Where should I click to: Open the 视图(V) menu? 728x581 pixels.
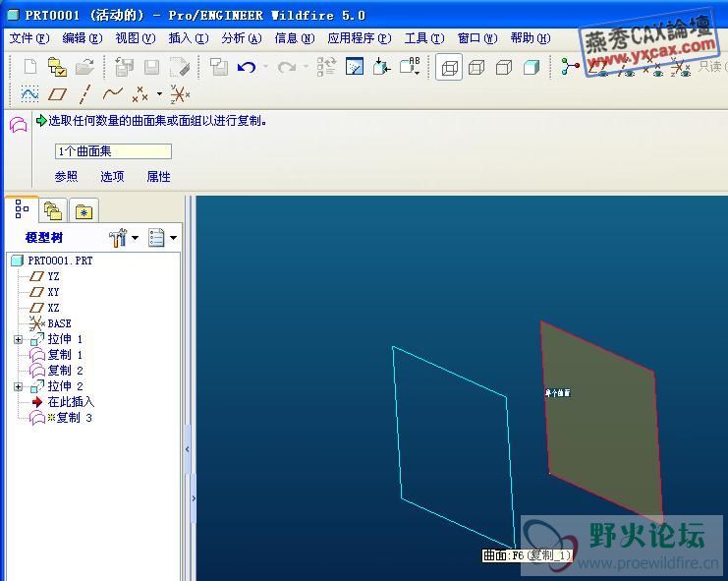click(x=136, y=38)
